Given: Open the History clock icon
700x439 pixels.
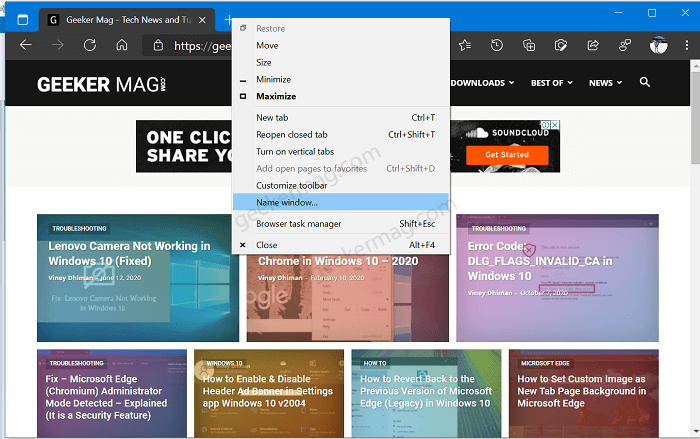Looking at the screenshot, I should pyautogui.click(x=496, y=45).
